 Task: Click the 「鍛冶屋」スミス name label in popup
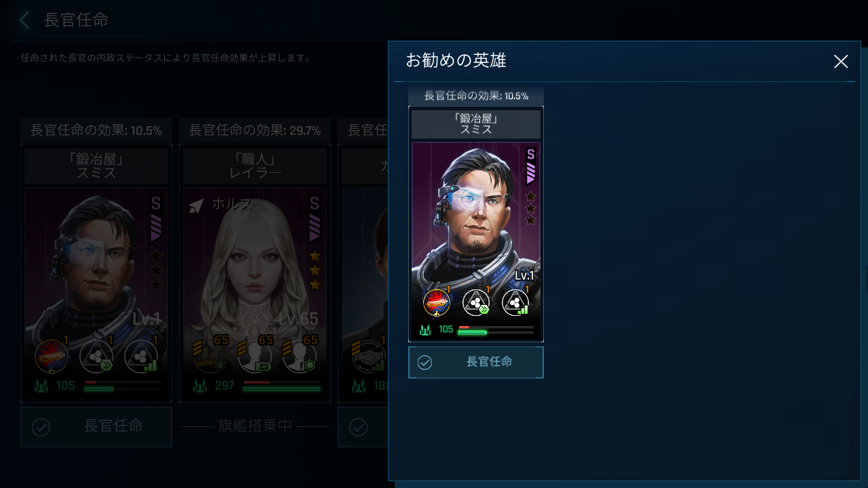tap(476, 124)
